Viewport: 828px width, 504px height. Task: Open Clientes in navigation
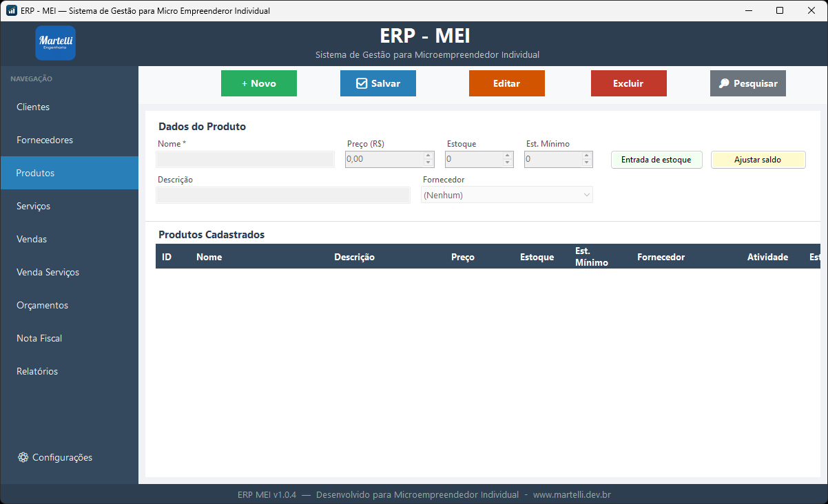(70, 107)
